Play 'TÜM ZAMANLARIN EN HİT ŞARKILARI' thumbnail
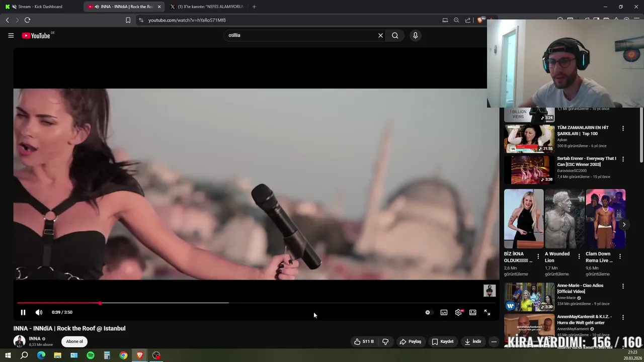 (x=529, y=138)
